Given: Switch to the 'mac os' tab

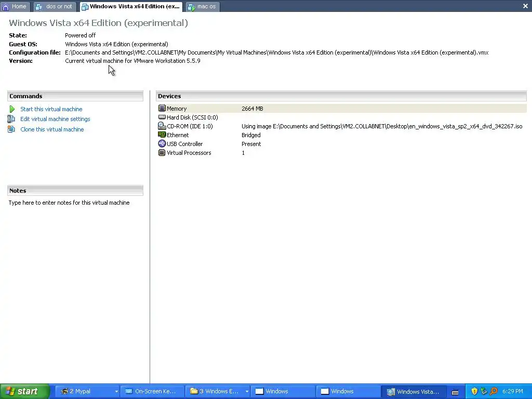Looking at the screenshot, I should [203, 6].
